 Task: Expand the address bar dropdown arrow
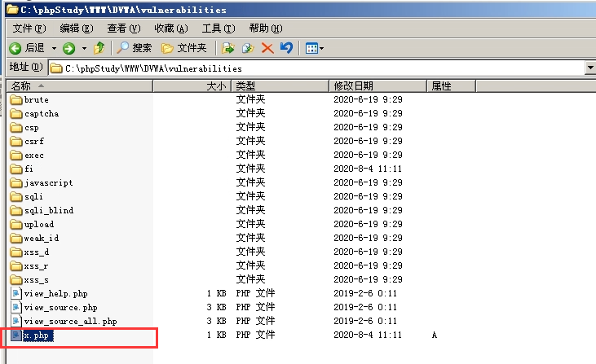[x=589, y=68]
